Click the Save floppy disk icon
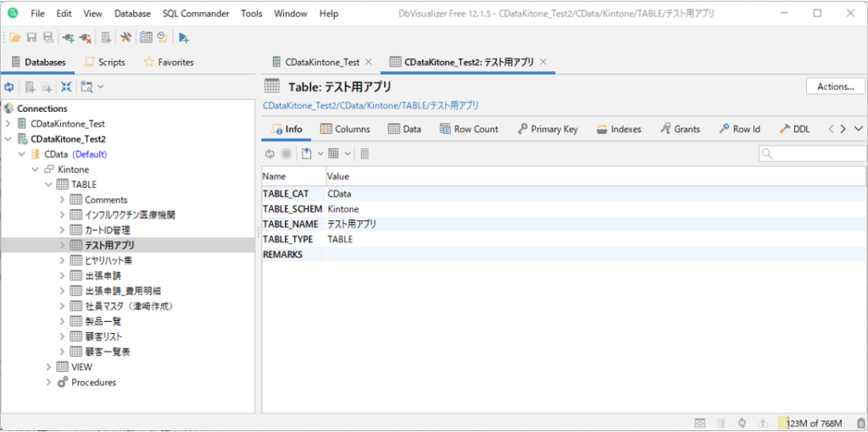 click(31, 37)
